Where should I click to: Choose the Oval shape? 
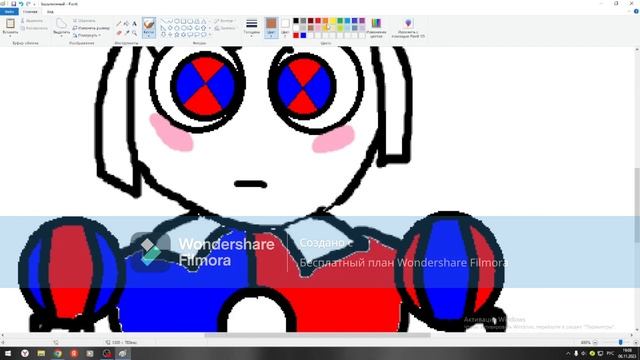177,21
